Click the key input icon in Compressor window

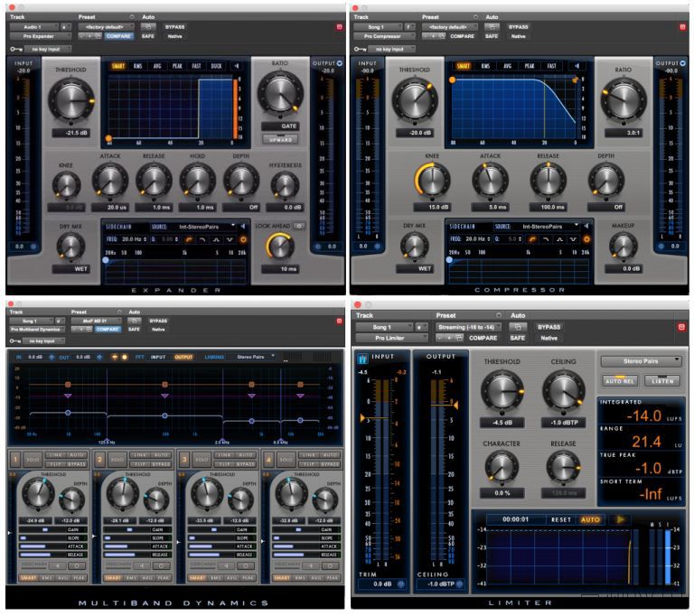tap(360, 49)
